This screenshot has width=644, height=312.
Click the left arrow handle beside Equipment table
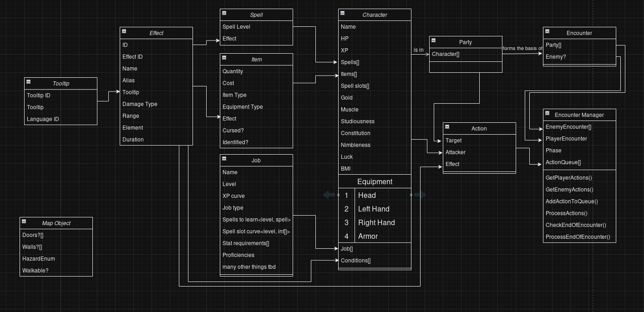[329, 195]
